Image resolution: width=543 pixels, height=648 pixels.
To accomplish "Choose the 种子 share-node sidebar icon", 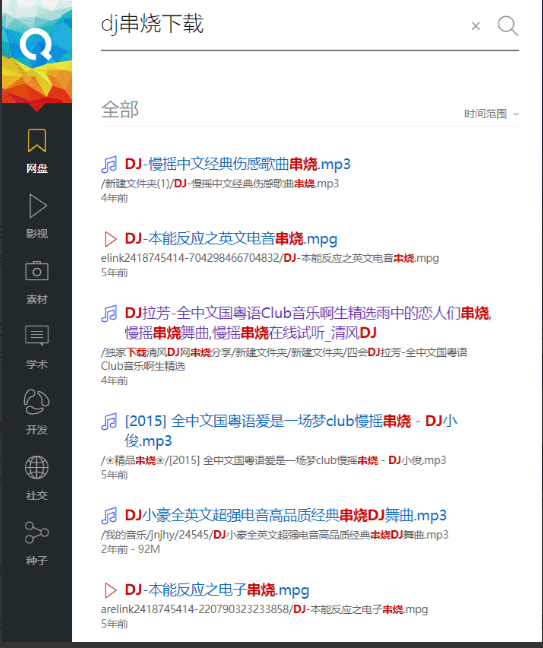I will [37, 543].
